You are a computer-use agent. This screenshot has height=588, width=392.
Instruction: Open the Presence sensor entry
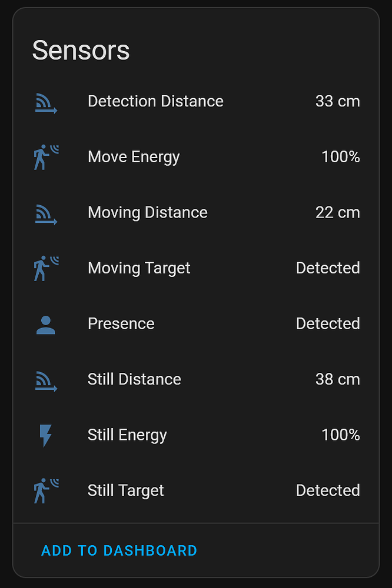pyautogui.click(x=196, y=324)
